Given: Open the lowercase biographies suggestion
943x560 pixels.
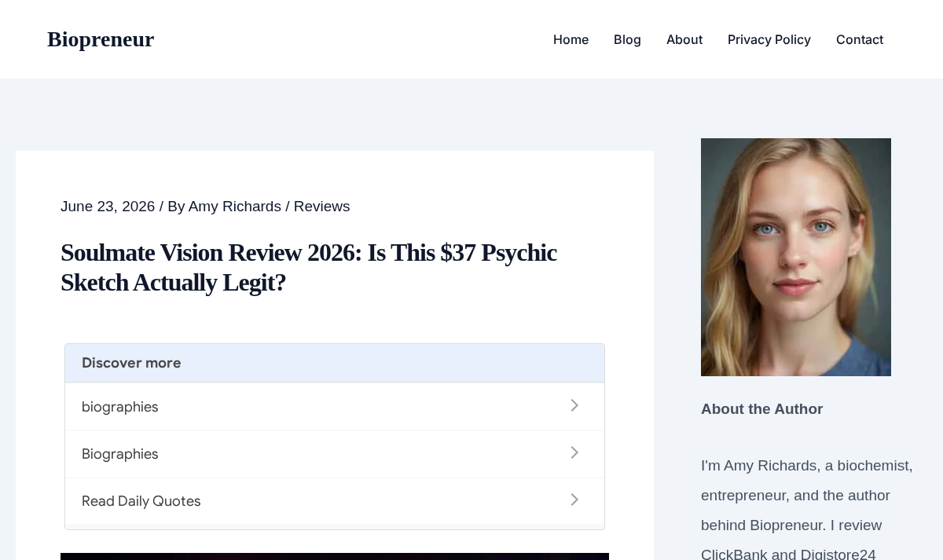Looking at the screenshot, I should pyautogui.click(x=335, y=407).
